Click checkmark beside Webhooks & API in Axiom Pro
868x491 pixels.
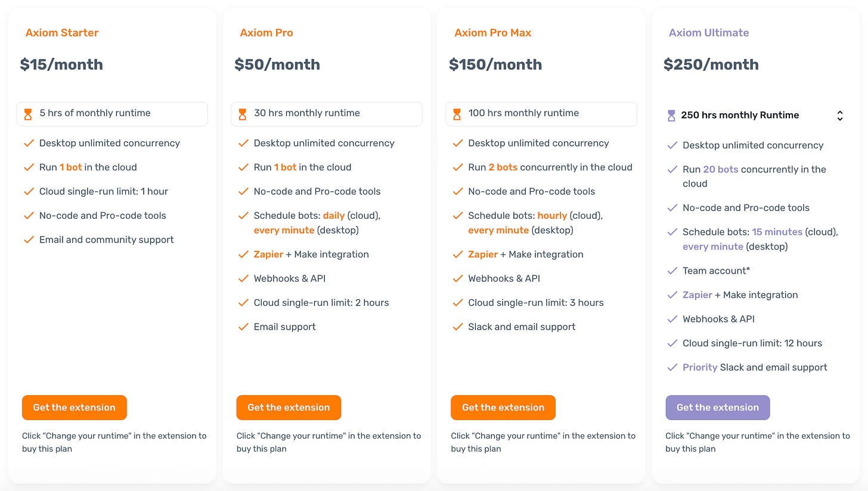click(x=243, y=278)
